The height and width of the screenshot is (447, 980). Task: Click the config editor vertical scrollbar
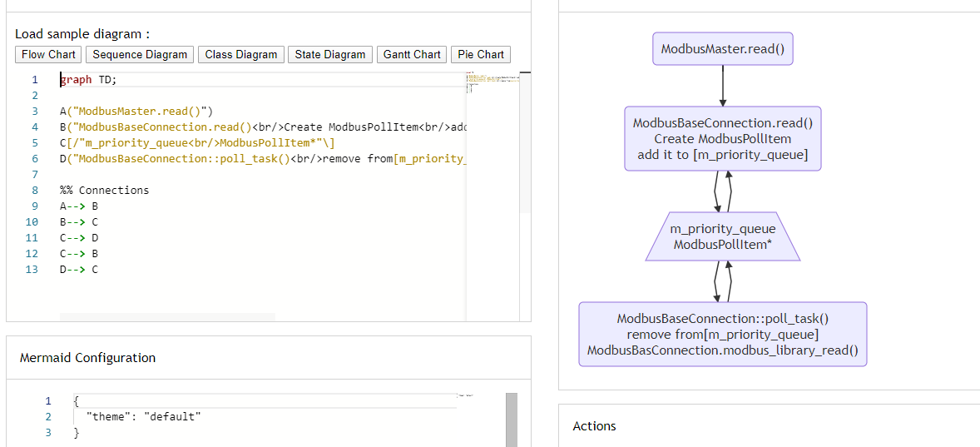click(x=512, y=420)
